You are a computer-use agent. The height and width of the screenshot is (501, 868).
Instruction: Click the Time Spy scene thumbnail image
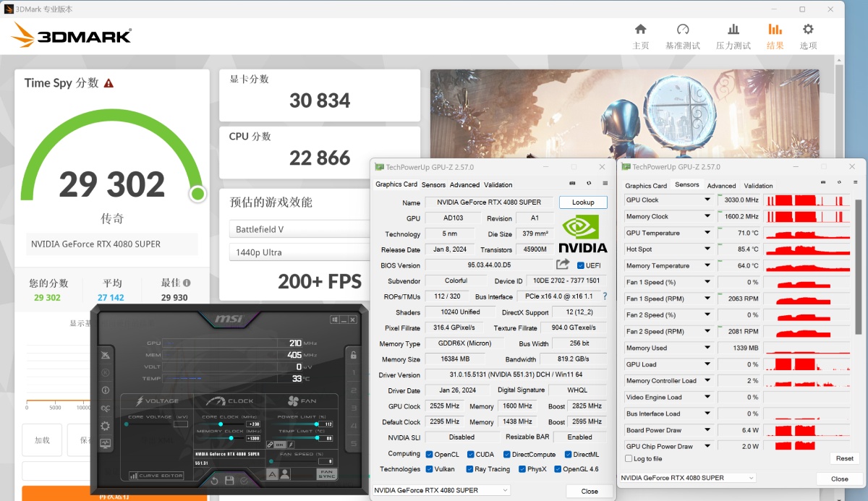(625, 114)
